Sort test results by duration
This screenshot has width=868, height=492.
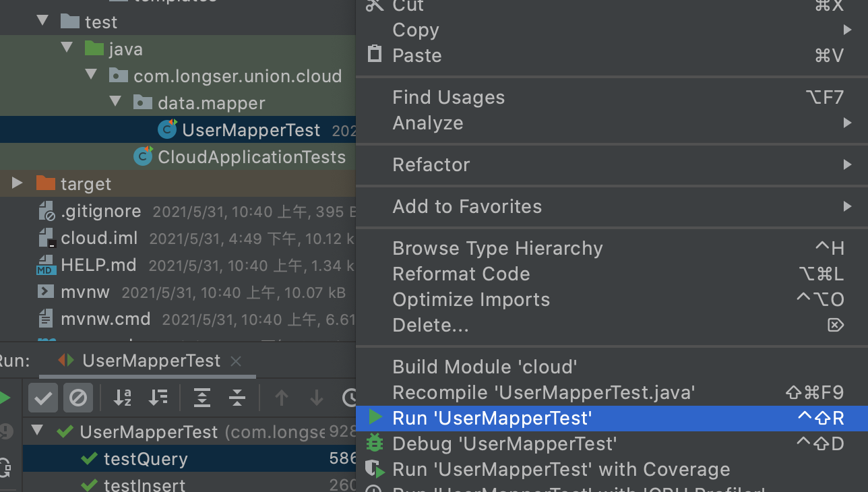pyautogui.click(x=158, y=398)
